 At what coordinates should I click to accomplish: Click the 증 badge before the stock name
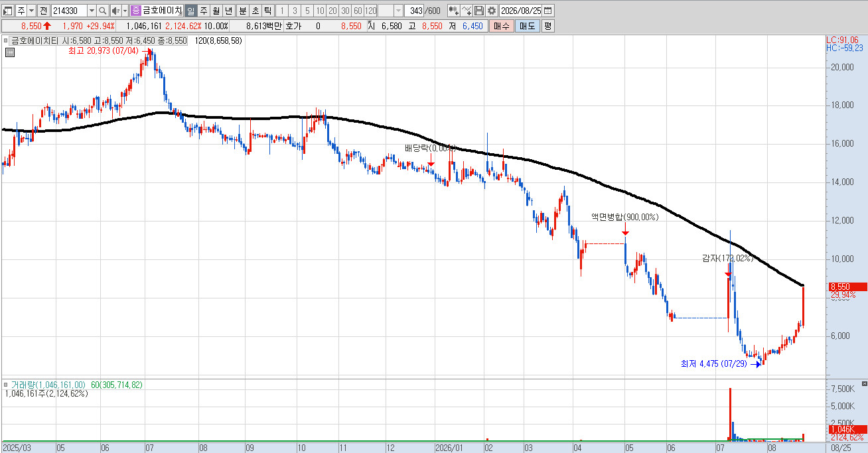click(136, 11)
